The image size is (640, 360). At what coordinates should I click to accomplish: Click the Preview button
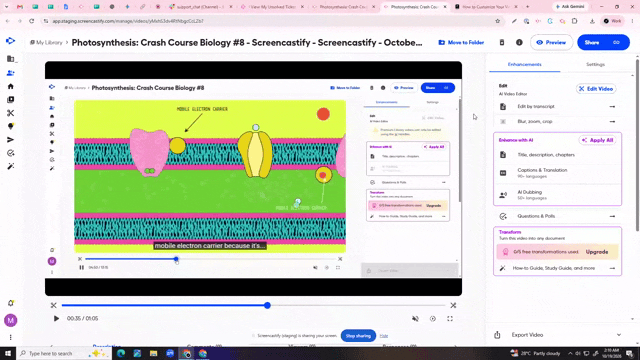[551, 42]
